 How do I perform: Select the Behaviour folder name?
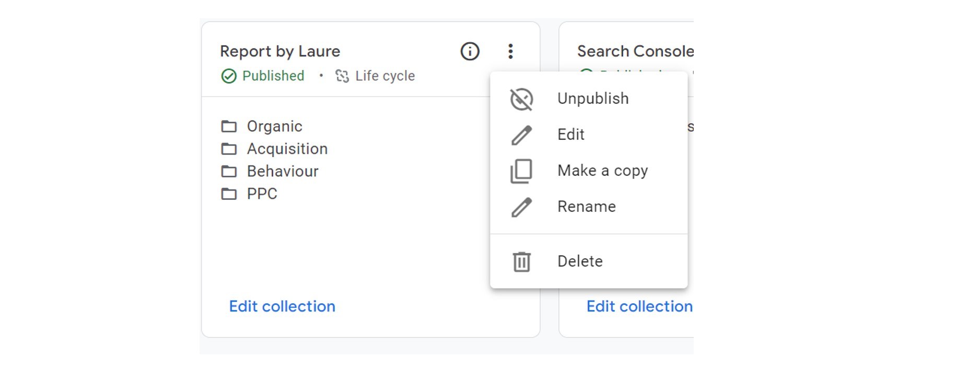pyautogui.click(x=283, y=171)
